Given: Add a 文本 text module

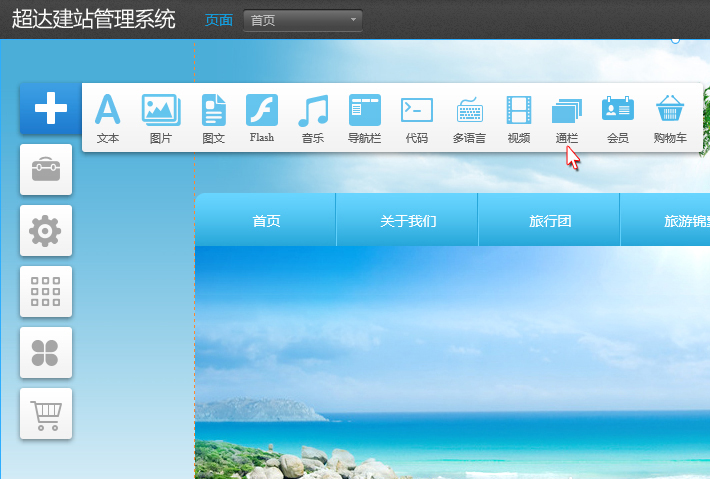Looking at the screenshot, I should point(108,119).
